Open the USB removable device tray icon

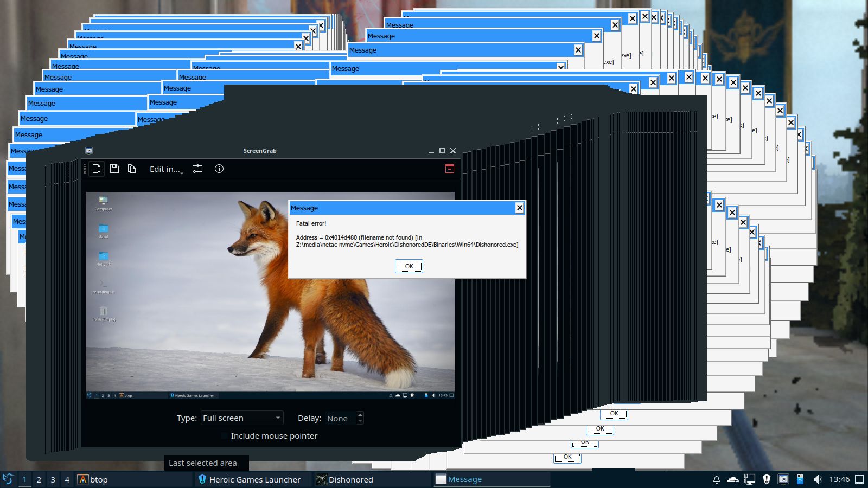[x=800, y=479]
